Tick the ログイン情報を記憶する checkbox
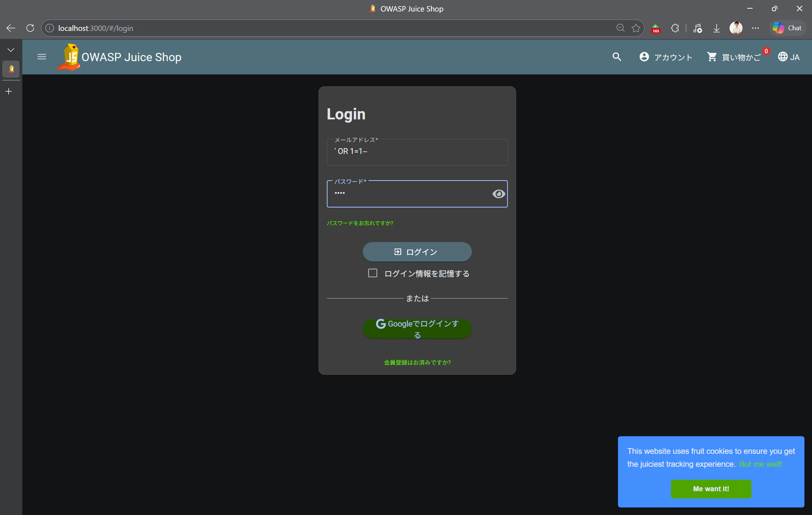The width and height of the screenshot is (812, 515). [x=373, y=273]
